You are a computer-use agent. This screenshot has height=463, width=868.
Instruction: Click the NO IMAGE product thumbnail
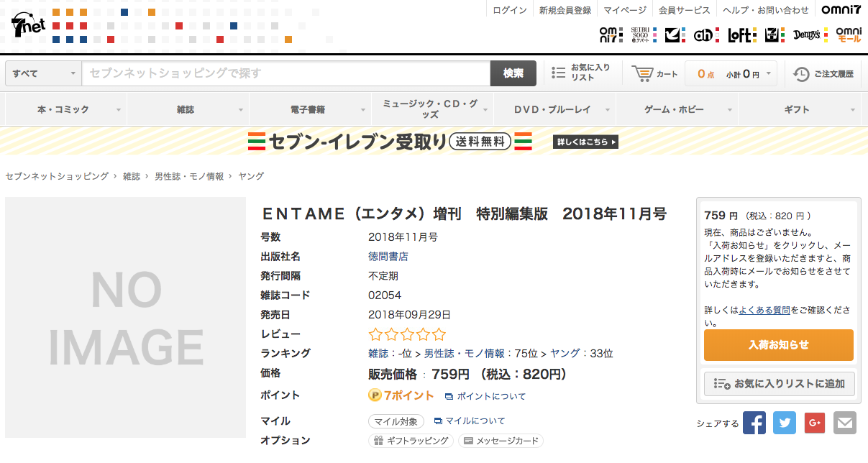point(126,317)
